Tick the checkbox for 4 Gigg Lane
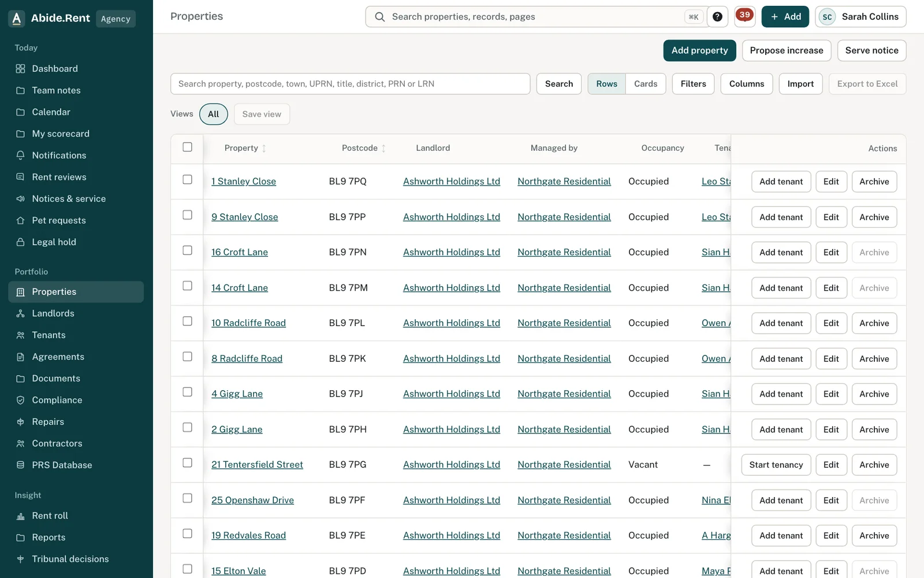The width and height of the screenshot is (924, 578). coord(187,392)
